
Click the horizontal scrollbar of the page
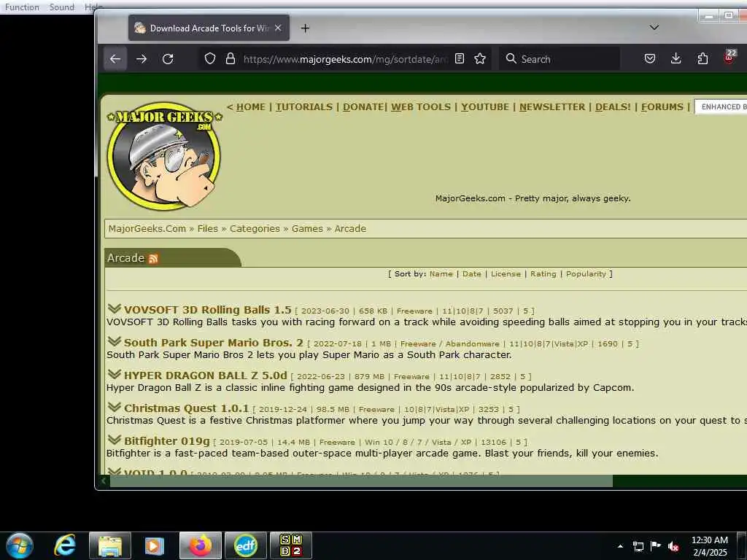(x=361, y=481)
